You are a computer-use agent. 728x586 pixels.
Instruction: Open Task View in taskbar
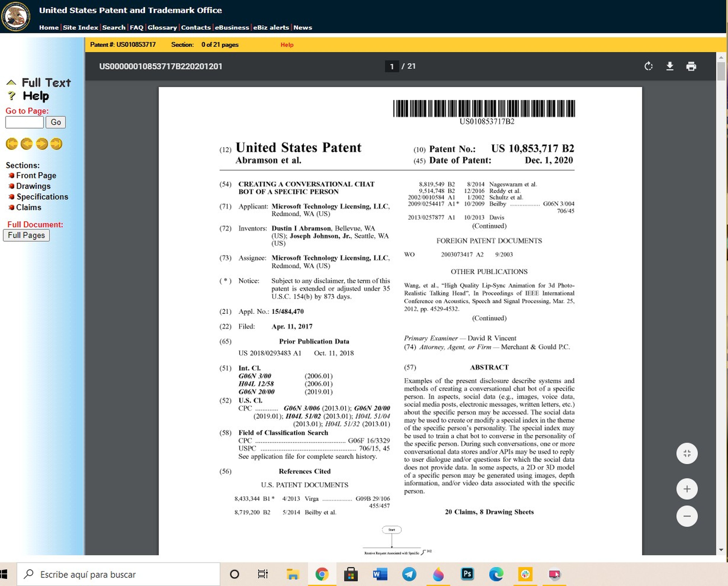(x=263, y=574)
